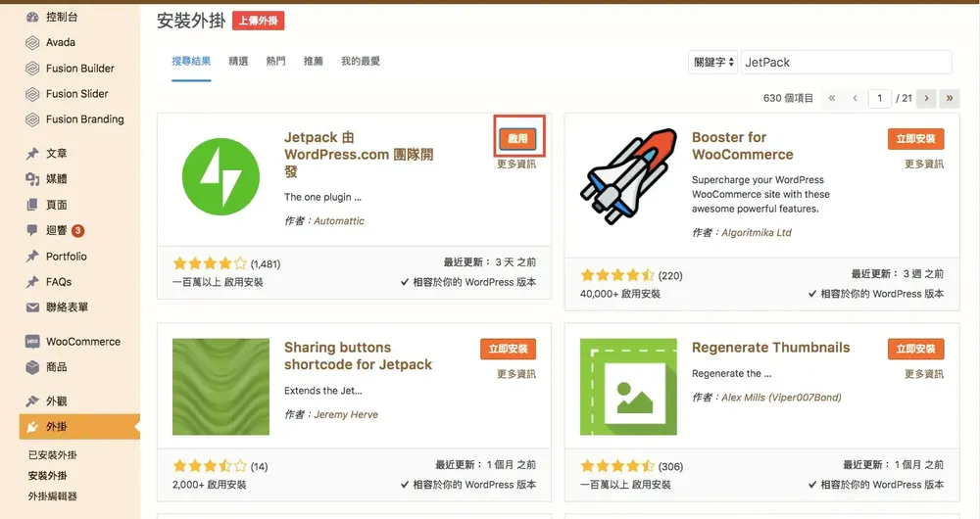Click the 迴響 pending count badge 3
This screenshot has width=980, height=519.
(x=77, y=230)
